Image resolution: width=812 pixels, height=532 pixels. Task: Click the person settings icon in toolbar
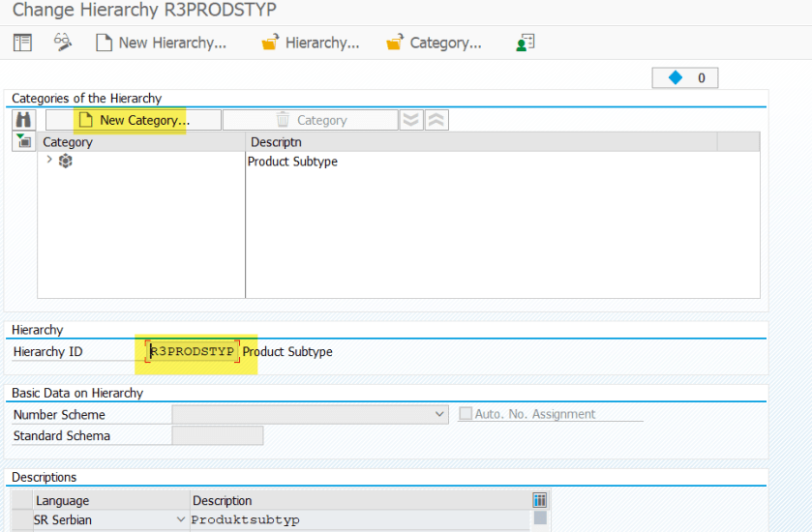(x=526, y=43)
